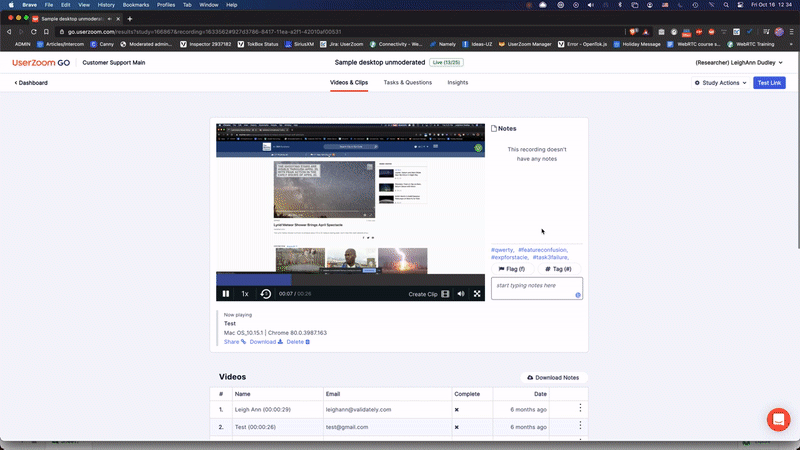
Task: Select the Leigh Ann (00:00:29) video row
Action: pos(399,410)
